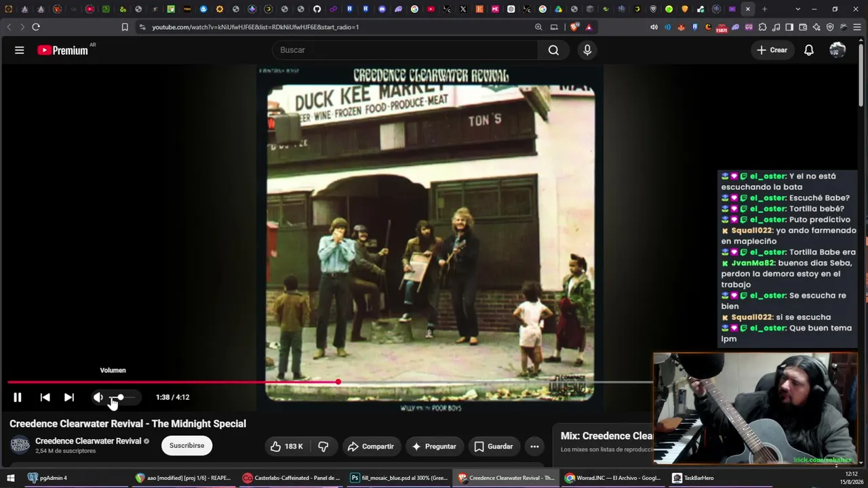
Task: Click the Brave Rewards triangle icon
Action: (x=589, y=27)
